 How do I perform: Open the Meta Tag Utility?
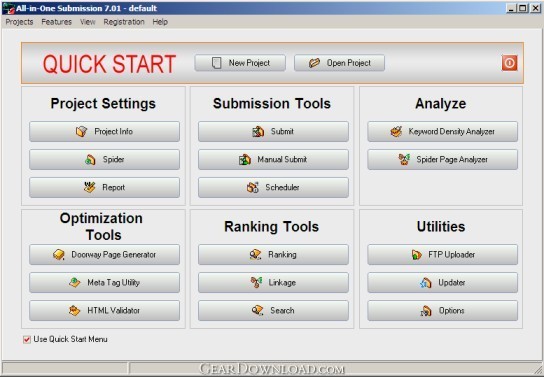tap(104, 283)
